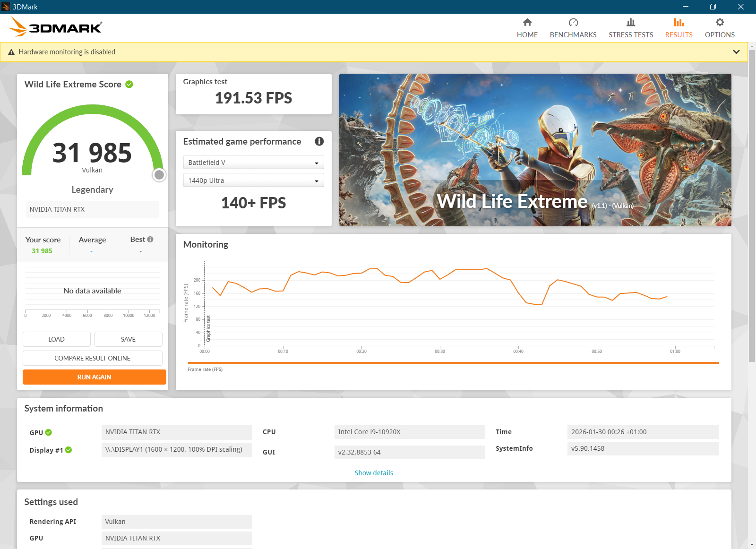This screenshot has width=756, height=549.
Task: Click the green validation check next to GPU
Action: pos(49,432)
